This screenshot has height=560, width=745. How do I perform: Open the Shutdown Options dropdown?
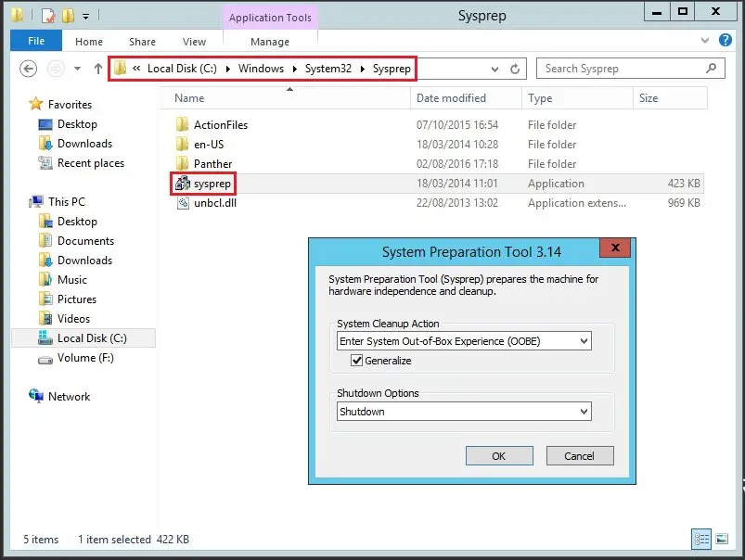click(584, 412)
